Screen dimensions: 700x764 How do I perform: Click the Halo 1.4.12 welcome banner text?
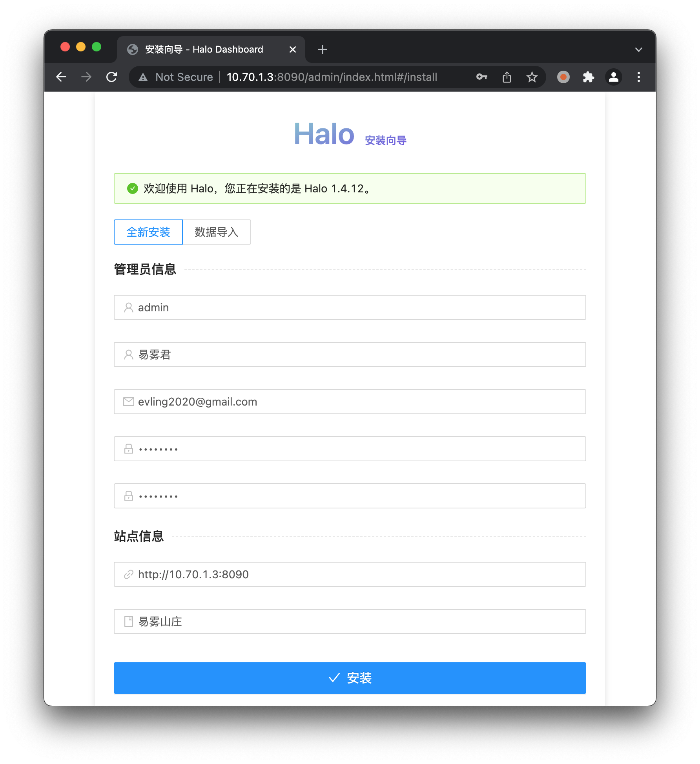click(257, 188)
